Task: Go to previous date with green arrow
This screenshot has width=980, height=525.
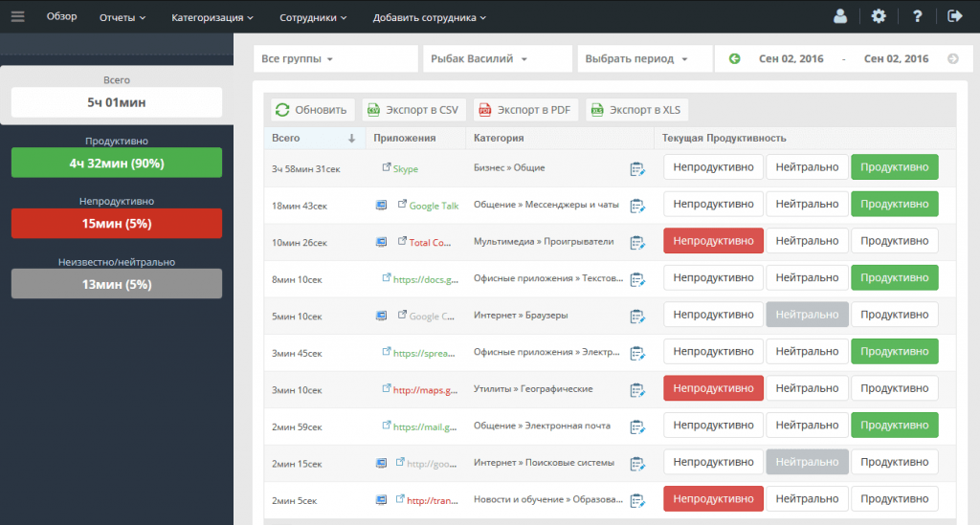Action: 734,58
